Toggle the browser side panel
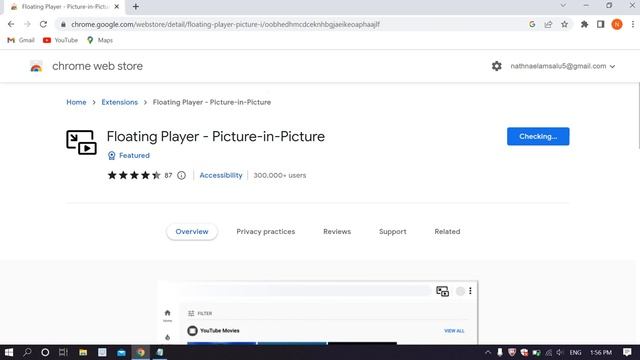This screenshot has width=640, height=360. pos(600,24)
